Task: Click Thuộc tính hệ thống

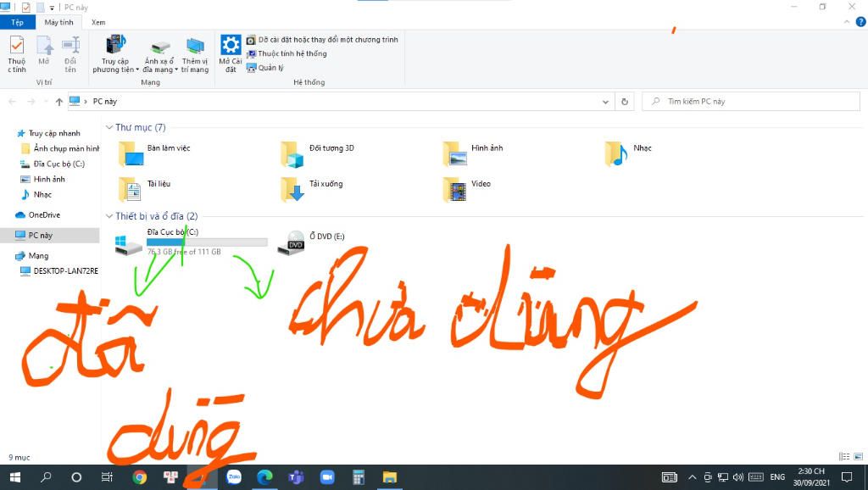Action: click(287, 53)
